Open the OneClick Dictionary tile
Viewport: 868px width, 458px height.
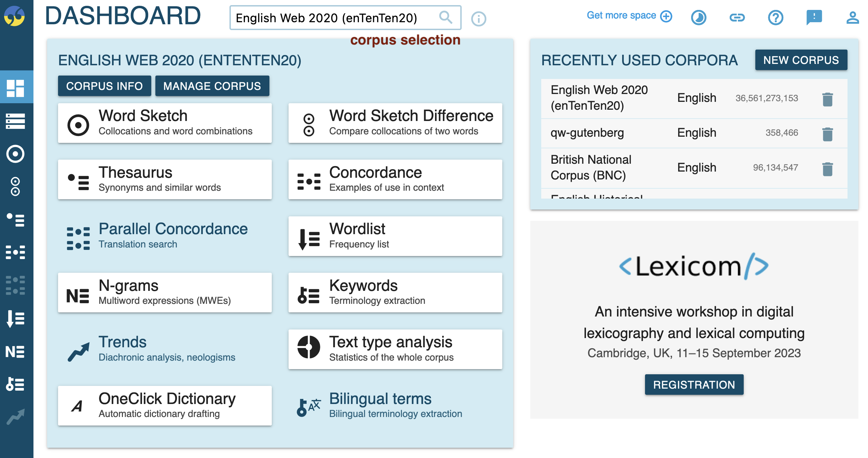coord(165,406)
